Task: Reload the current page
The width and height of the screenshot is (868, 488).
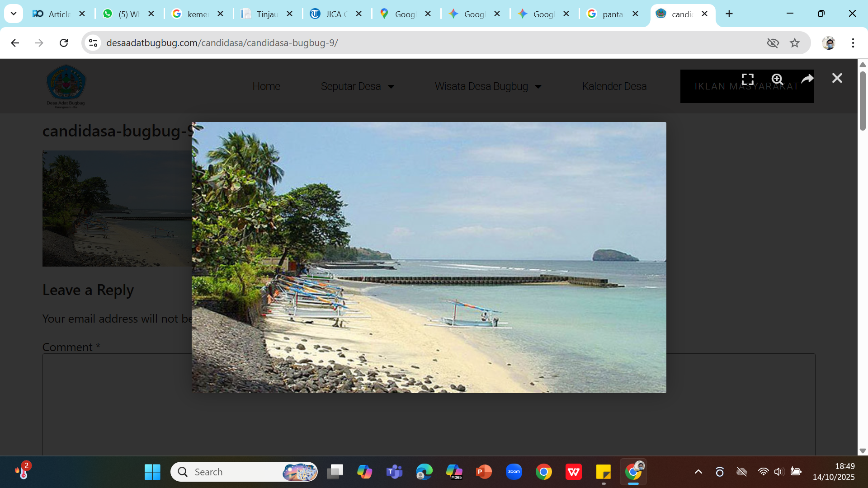Action: click(x=64, y=43)
